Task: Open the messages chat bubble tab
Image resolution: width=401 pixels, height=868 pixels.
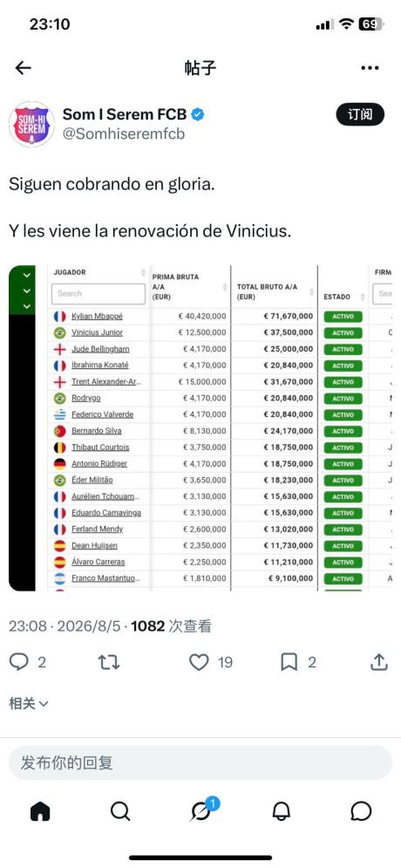Action: [361, 811]
